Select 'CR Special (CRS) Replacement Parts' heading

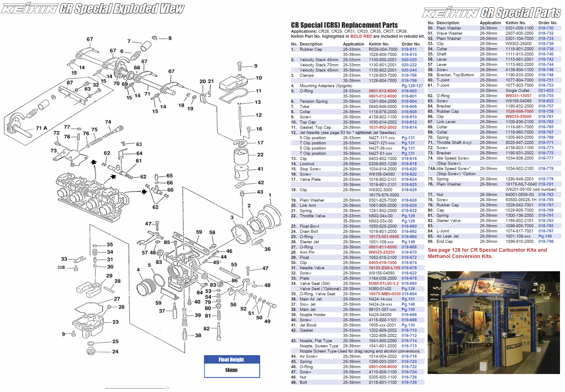pyautogui.click(x=344, y=25)
